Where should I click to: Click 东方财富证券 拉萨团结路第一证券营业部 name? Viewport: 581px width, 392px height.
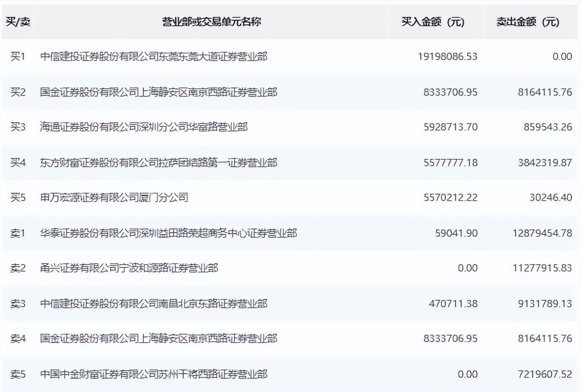[159, 162]
